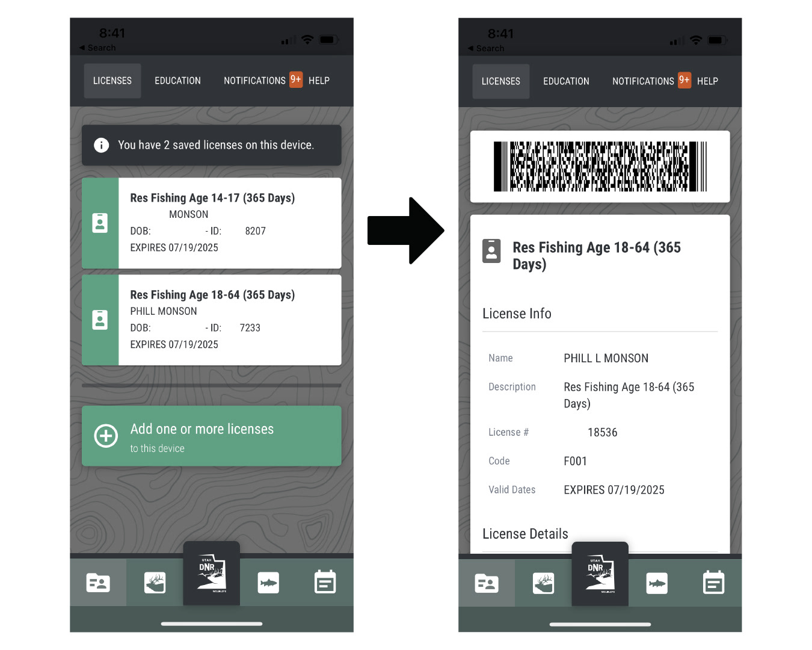Screen dimensions: 812x650
Task: Select PHILL MONSON name on license card
Action: point(164,311)
